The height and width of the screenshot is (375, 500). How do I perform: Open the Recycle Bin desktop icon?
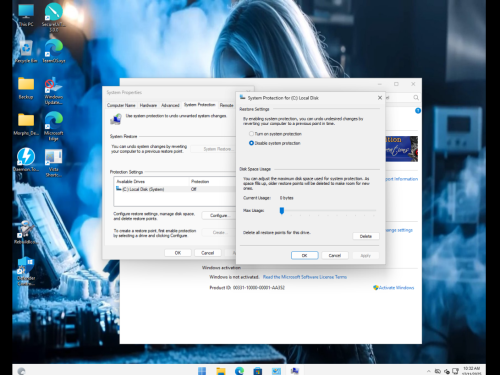click(26, 52)
